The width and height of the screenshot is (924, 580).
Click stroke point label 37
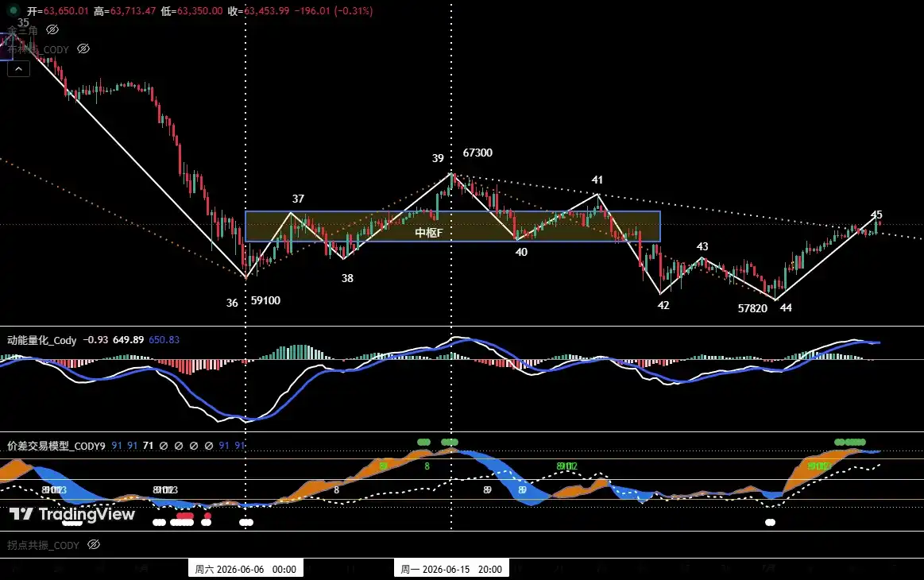pos(298,199)
